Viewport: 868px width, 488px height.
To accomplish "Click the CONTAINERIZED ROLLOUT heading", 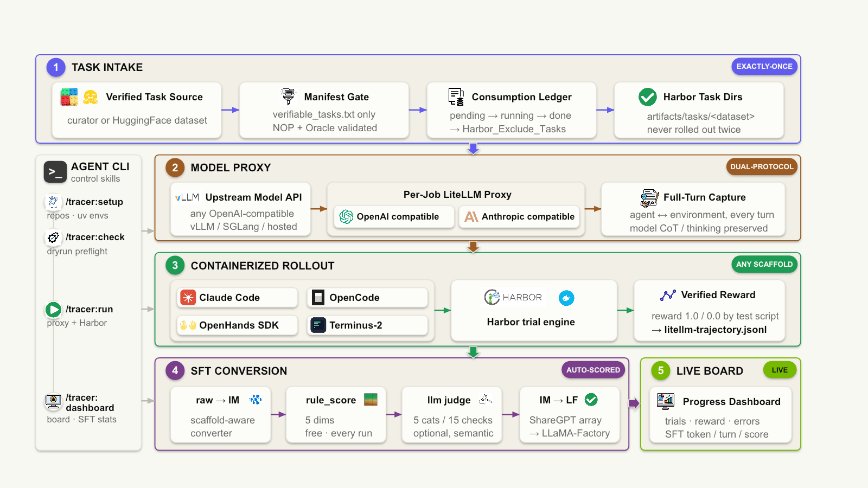I will (263, 266).
